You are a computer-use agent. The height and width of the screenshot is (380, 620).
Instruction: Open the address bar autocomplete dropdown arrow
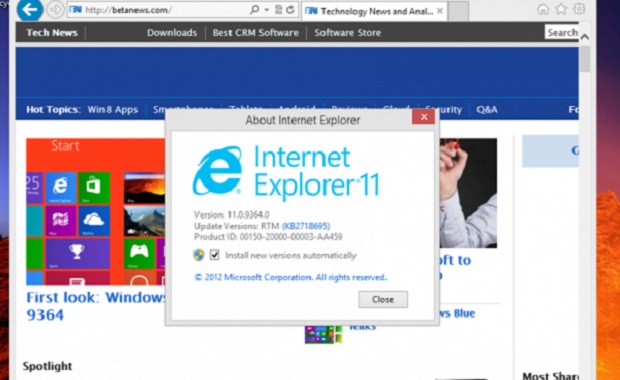(267, 10)
